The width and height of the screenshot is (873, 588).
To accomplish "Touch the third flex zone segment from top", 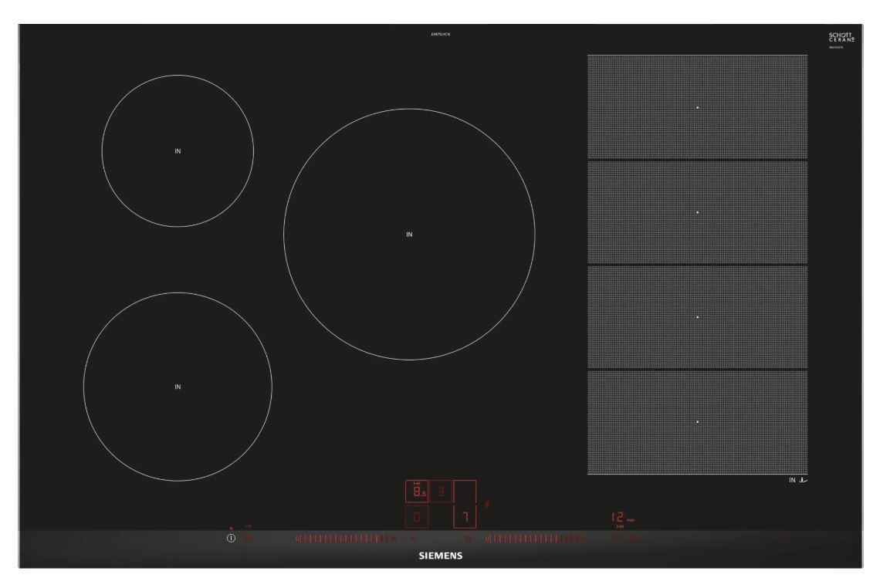I will click(698, 317).
